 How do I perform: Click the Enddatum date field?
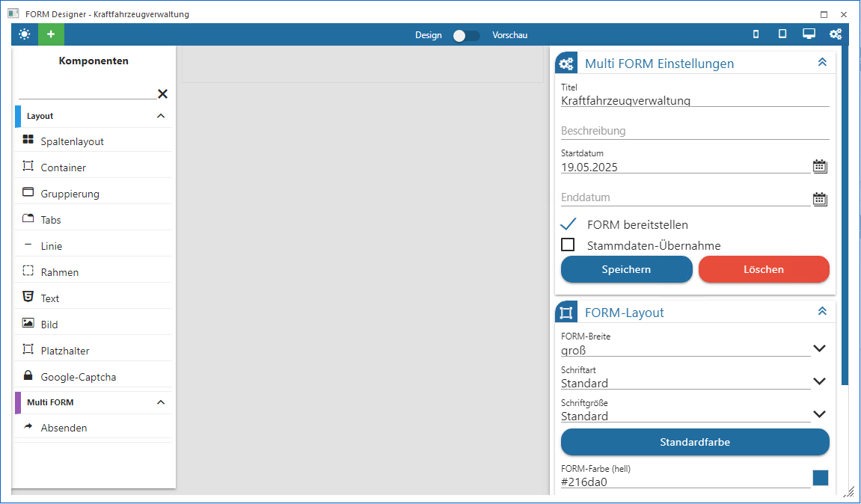click(x=685, y=197)
